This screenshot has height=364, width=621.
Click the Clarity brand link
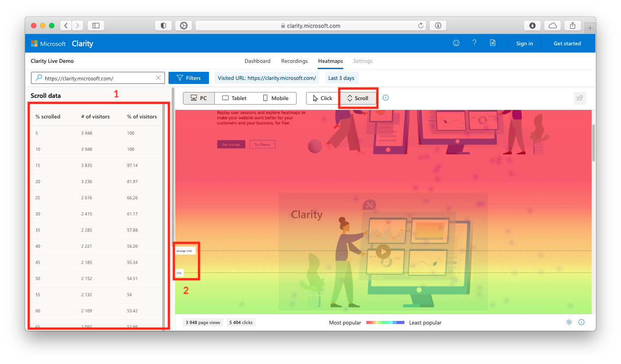point(82,44)
